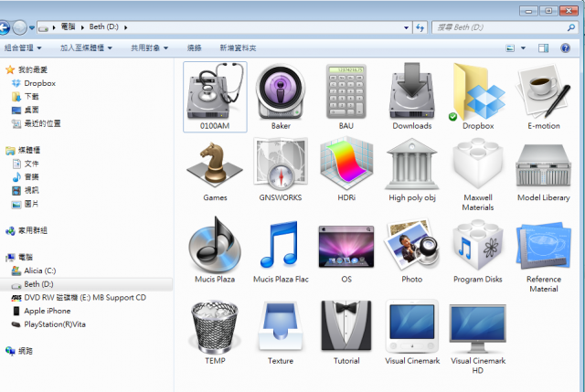Select the Maxwell Materials folder

point(478,164)
